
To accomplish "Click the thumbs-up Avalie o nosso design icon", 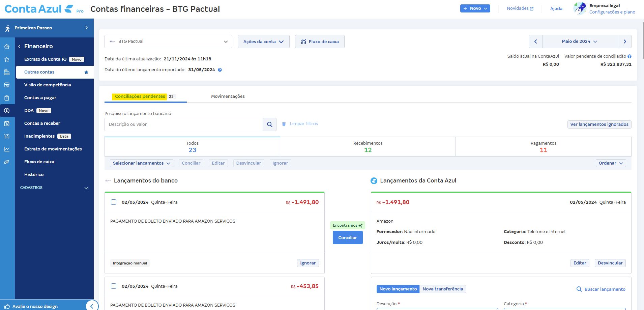I will [7, 306].
